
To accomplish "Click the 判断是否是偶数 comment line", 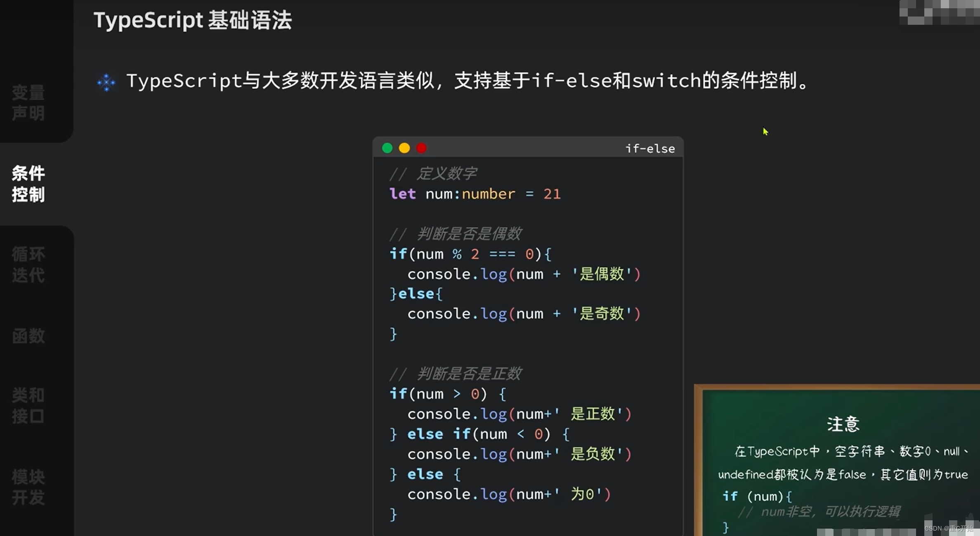I will (x=456, y=234).
